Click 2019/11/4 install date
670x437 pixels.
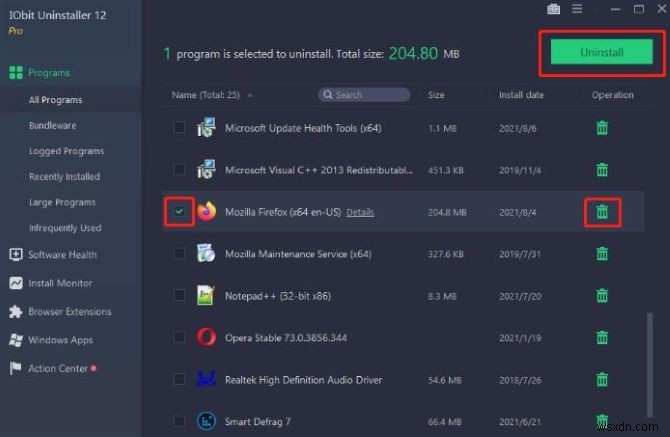[520, 170]
